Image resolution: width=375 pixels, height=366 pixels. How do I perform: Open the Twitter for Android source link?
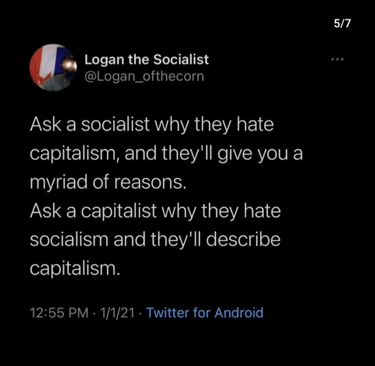pos(205,313)
